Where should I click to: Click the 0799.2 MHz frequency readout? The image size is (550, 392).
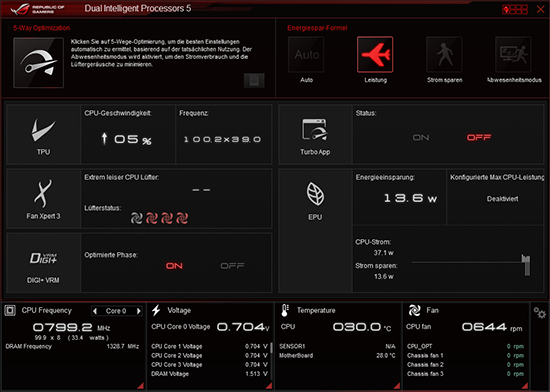pos(71,327)
